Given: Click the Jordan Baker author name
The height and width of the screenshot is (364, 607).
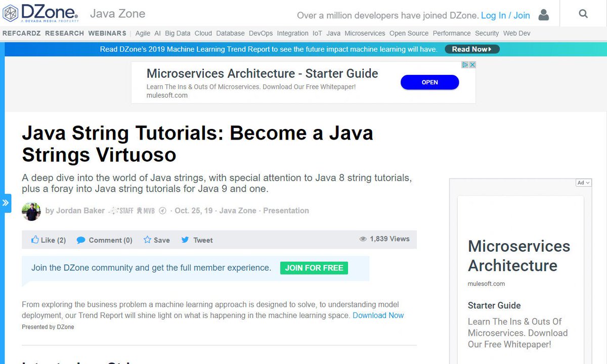Looking at the screenshot, I should 80,211.
